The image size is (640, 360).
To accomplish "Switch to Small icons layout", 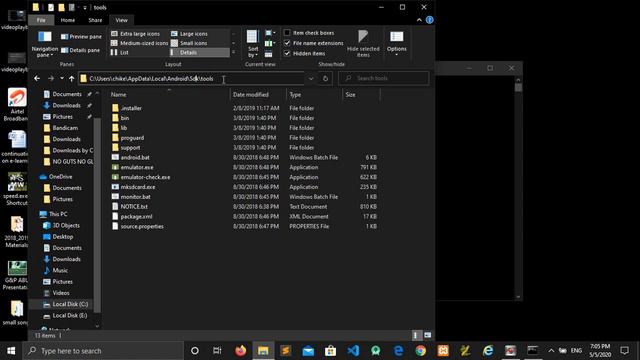I will click(x=189, y=43).
